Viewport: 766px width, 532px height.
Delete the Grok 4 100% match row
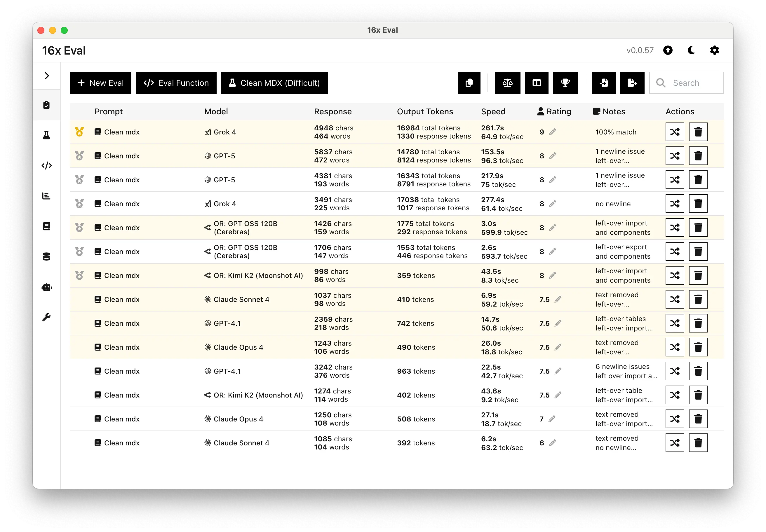point(698,132)
